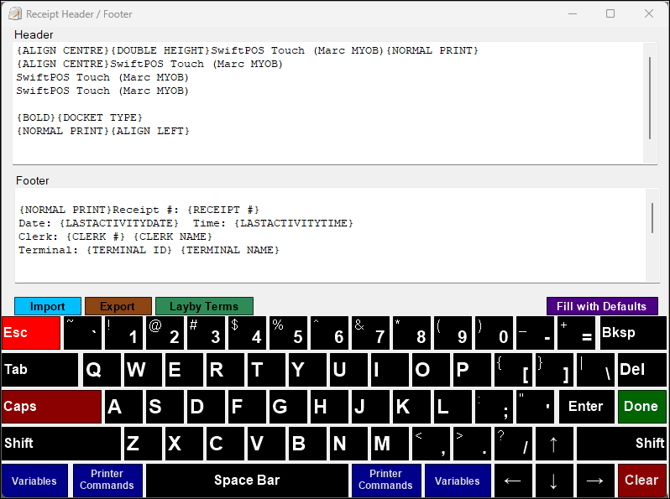The height and width of the screenshot is (499, 670).
Task: Open the Layby Terms button
Action: 204,306
